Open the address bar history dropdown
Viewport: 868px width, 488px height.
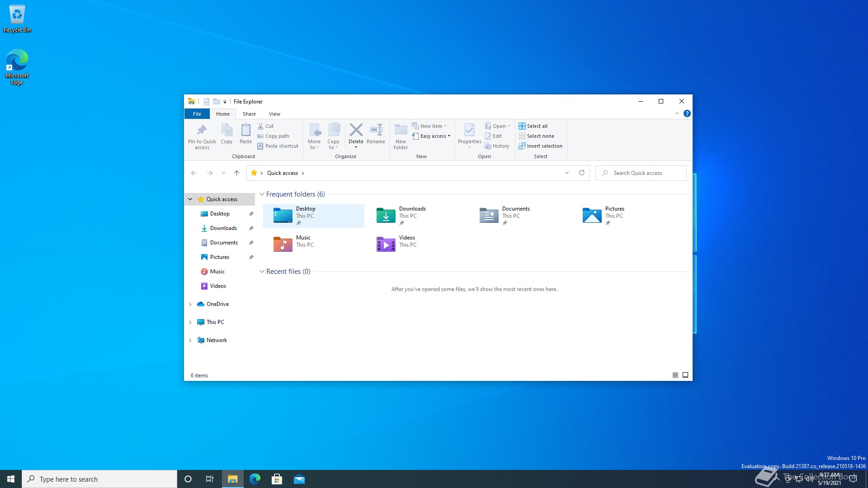point(566,173)
